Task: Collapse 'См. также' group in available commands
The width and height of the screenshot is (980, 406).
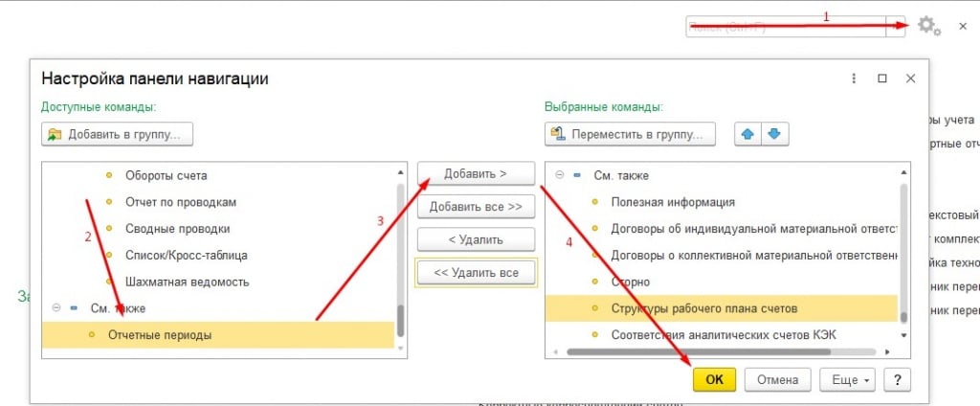Action: point(56,308)
